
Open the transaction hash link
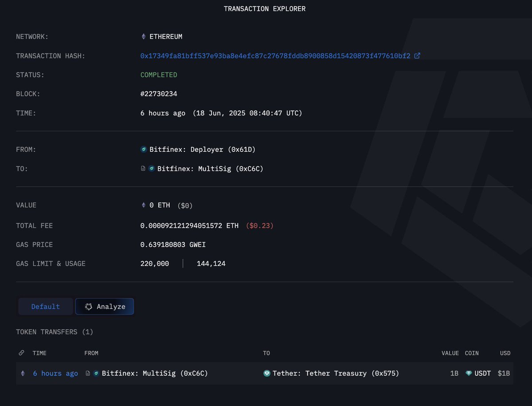[x=275, y=56]
